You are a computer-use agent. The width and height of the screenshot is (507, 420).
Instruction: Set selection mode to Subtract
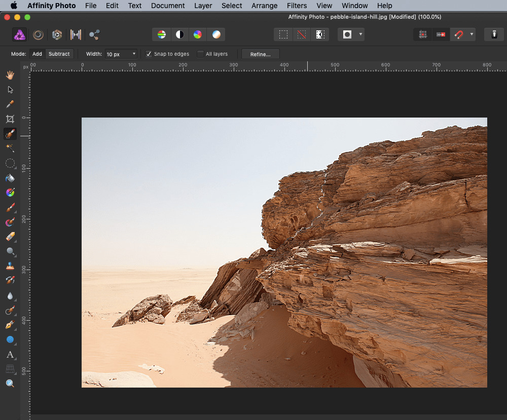[x=59, y=54]
